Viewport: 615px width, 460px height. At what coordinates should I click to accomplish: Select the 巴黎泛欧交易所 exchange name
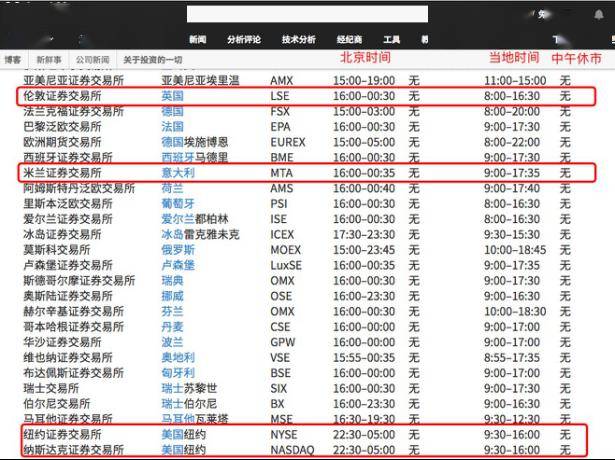(x=62, y=127)
